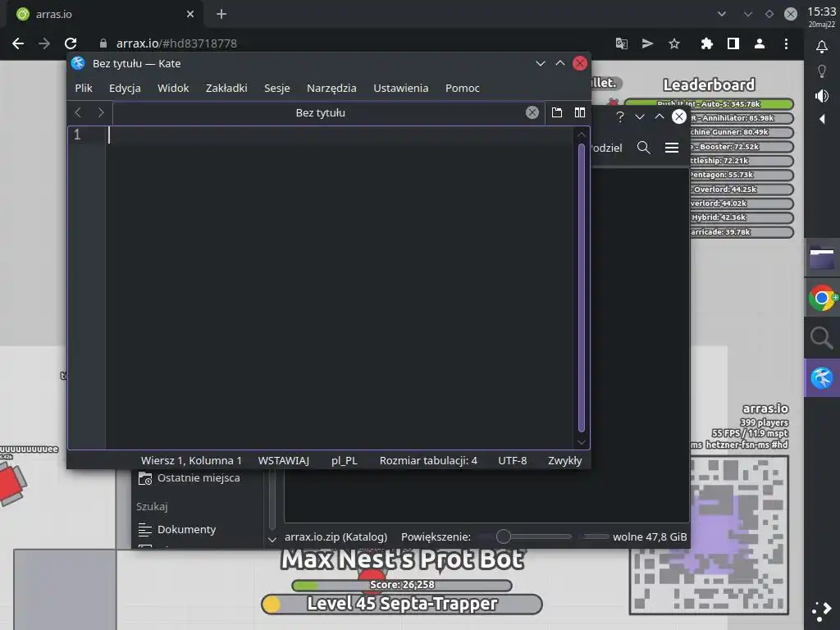The width and height of the screenshot is (840, 630).
Task: Open browser extensions puzzle icon
Action: [707, 43]
